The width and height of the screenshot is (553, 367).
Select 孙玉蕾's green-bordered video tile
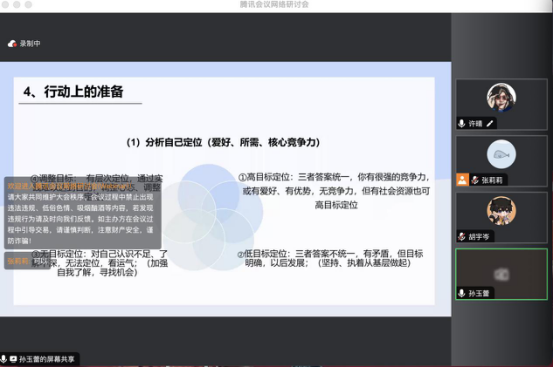pyautogui.click(x=501, y=274)
